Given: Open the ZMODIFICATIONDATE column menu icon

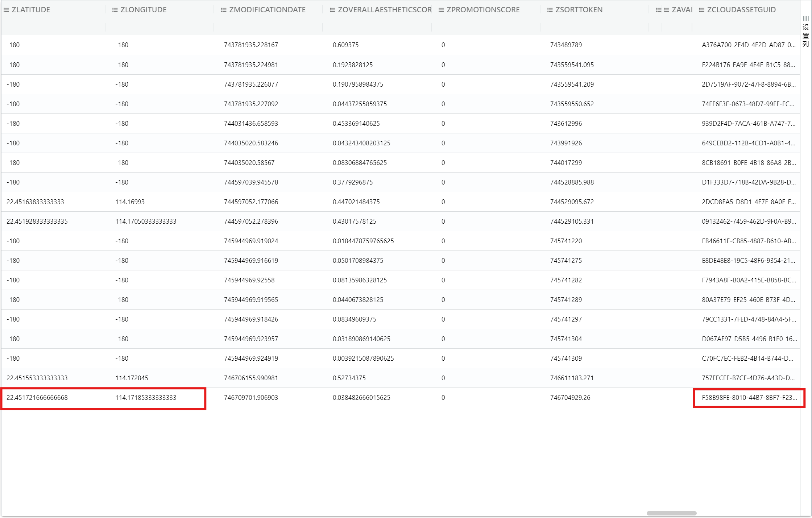Looking at the screenshot, I should pyautogui.click(x=224, y=10).
